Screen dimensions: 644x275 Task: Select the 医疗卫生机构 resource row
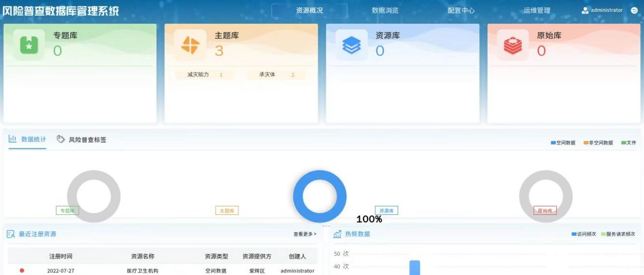point(143,271)
